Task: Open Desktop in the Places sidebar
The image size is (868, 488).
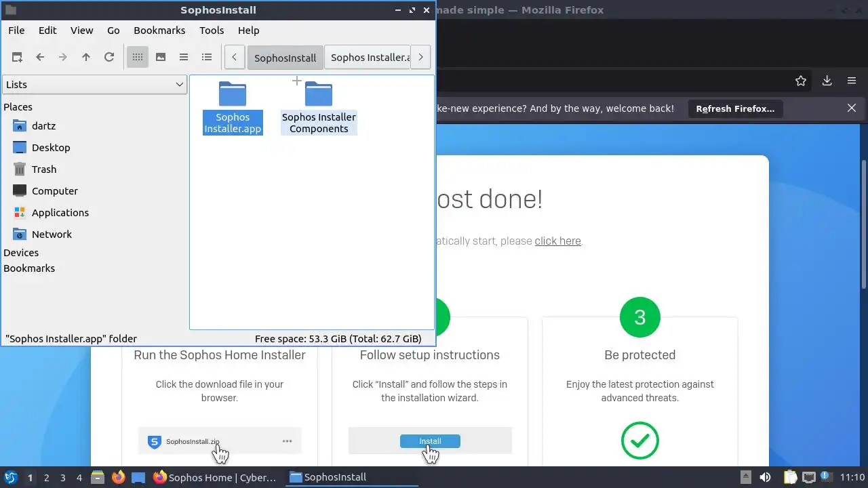Action: (51, 148)
